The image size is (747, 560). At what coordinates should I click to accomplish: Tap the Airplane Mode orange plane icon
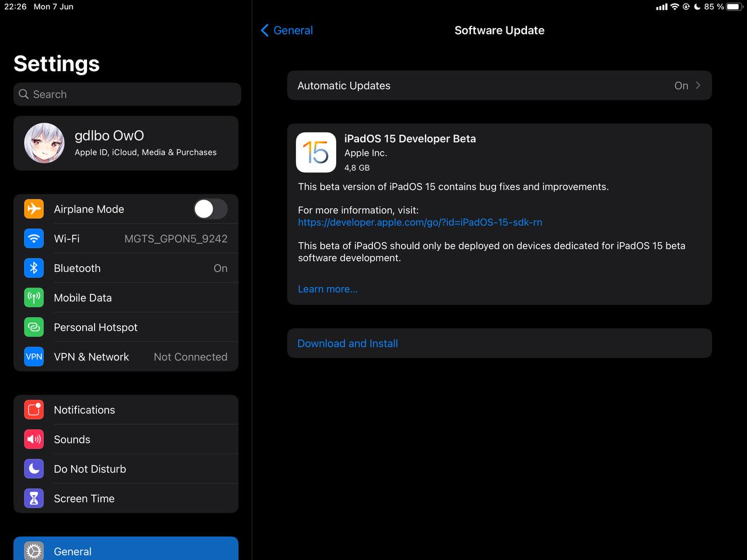tap(34, 209)
